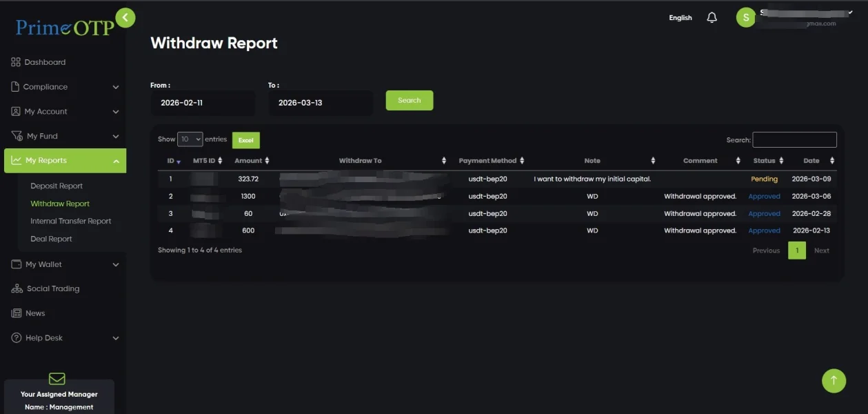The image size is (868, 414).
Task: Click the Dashboard grid icon
Action: coord(16,62)
